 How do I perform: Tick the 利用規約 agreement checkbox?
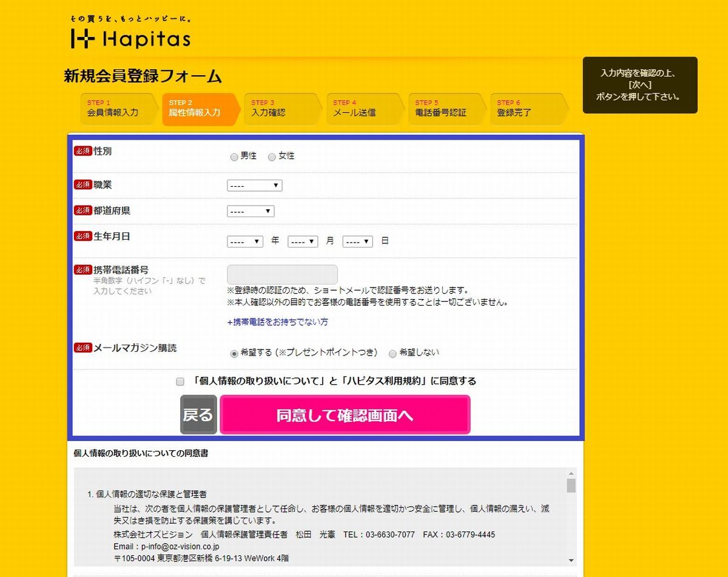tap(180, 382)
